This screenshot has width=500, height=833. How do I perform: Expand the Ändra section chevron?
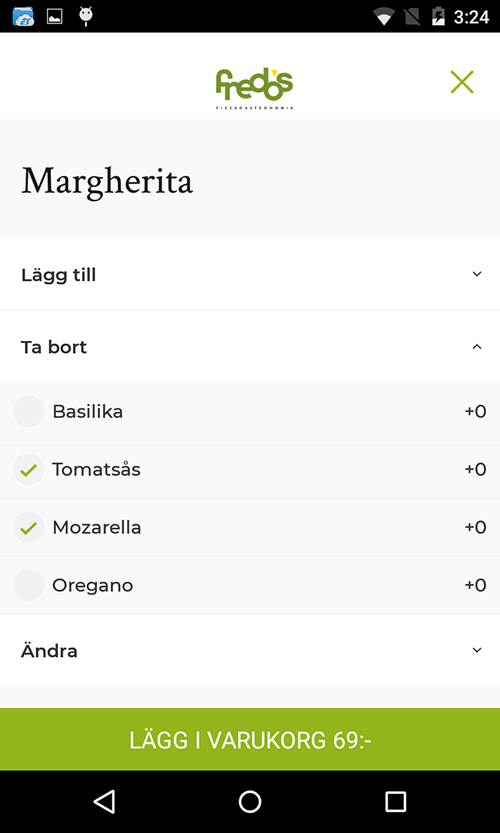477,650
